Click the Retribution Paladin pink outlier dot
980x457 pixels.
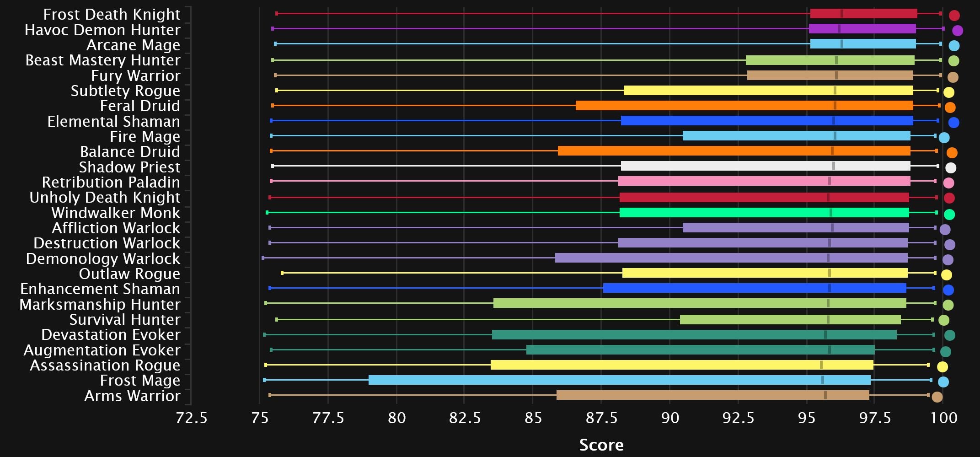[x=949, y=183]
